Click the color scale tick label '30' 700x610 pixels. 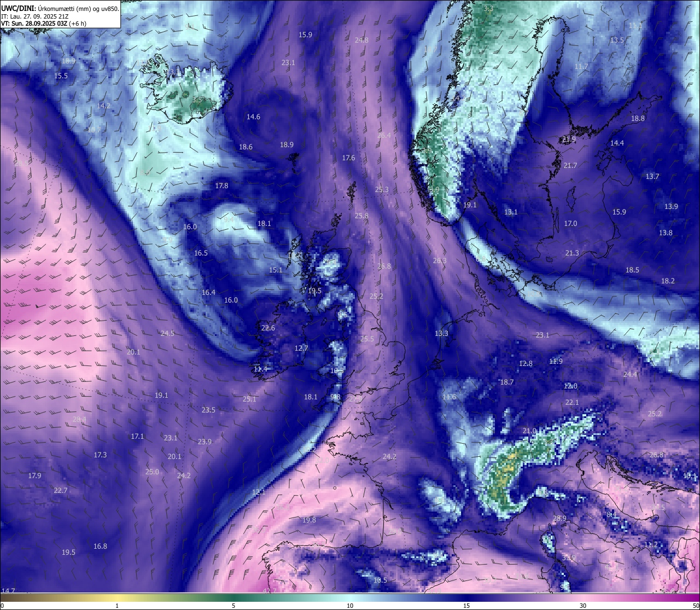583,606
